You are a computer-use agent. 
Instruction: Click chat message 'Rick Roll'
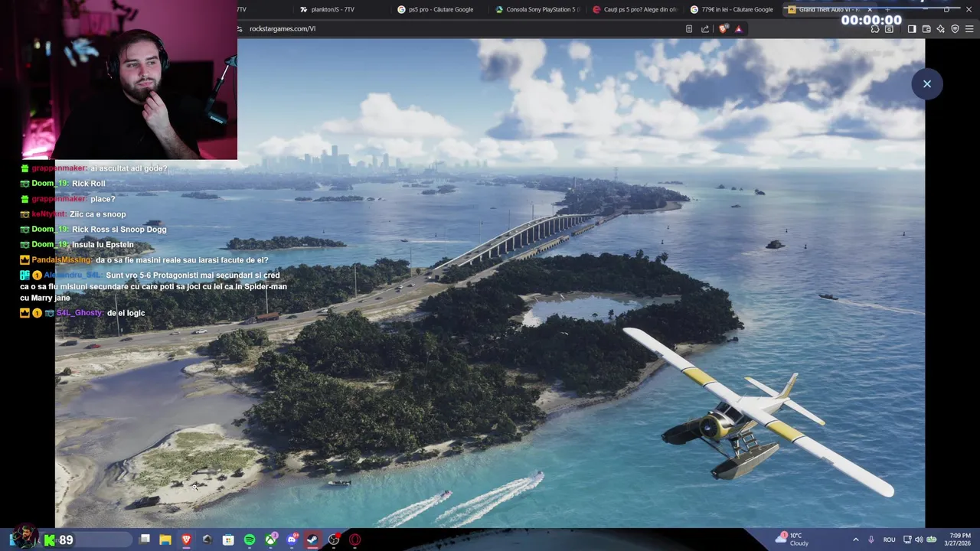tap(89, 184)
